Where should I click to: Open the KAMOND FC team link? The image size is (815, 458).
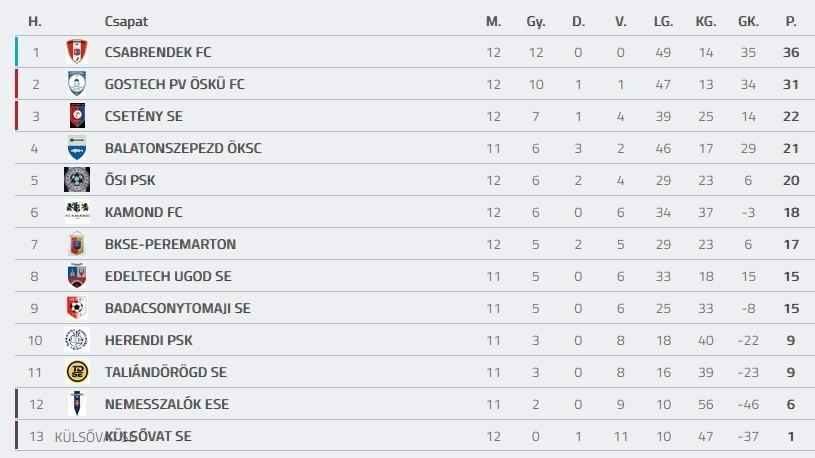coord(144,212)
